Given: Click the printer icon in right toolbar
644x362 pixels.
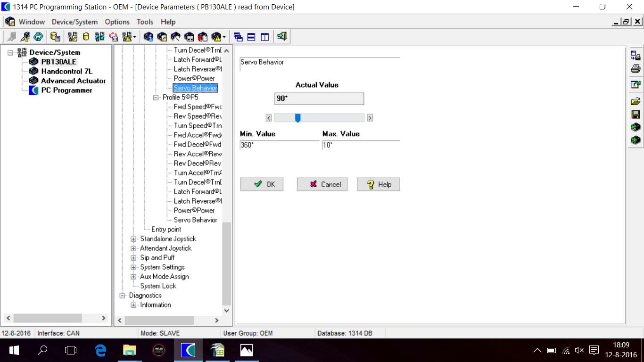Looking at the screenshot, I should [x=635, y=69].
